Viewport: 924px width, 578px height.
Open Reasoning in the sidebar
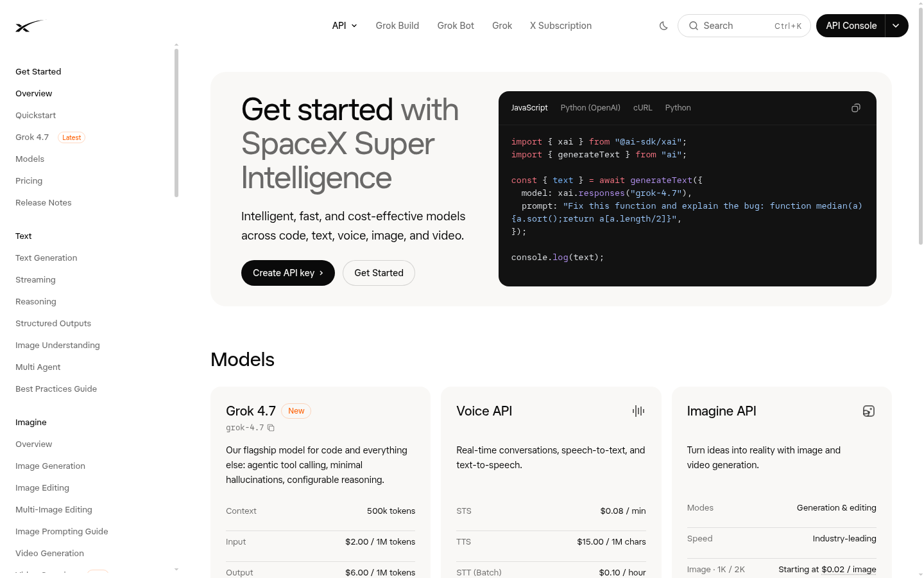(36, 302)
